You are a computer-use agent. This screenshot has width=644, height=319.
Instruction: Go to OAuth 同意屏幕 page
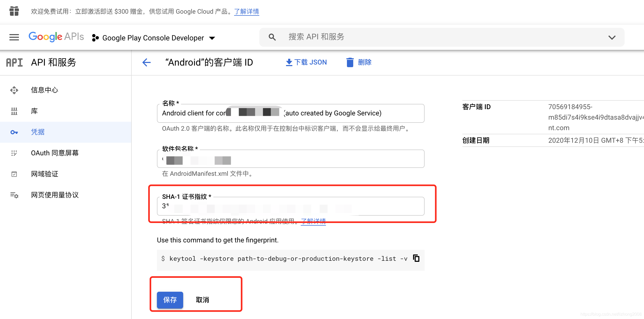tap(55, 153)
